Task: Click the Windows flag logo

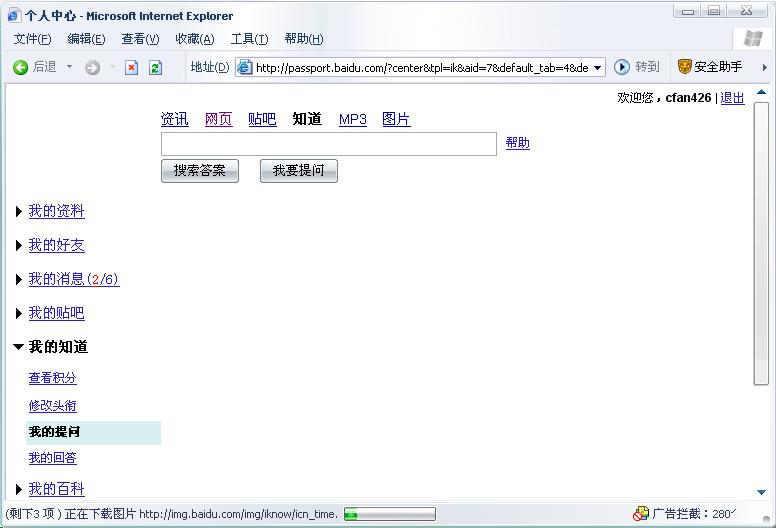Action: tap(753, 38)
